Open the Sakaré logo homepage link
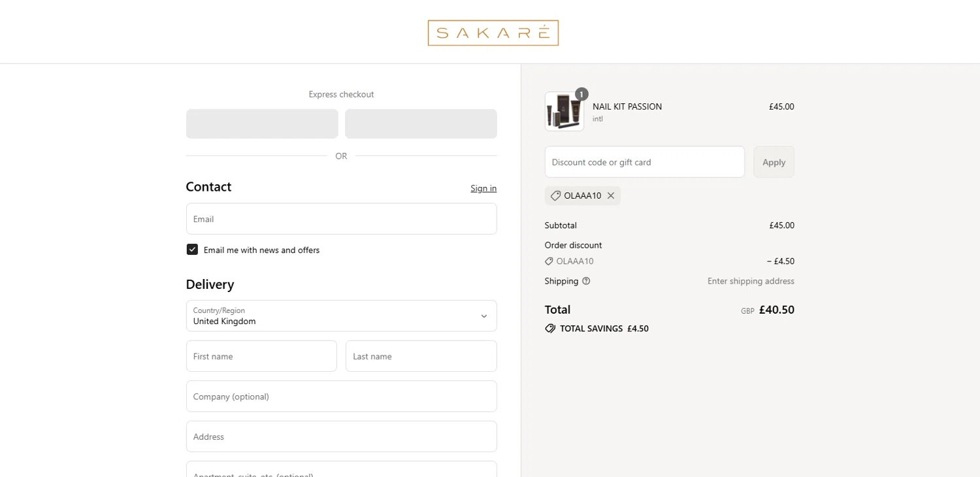This screenshot has width=980, height=477. click(x=493, y=33)
